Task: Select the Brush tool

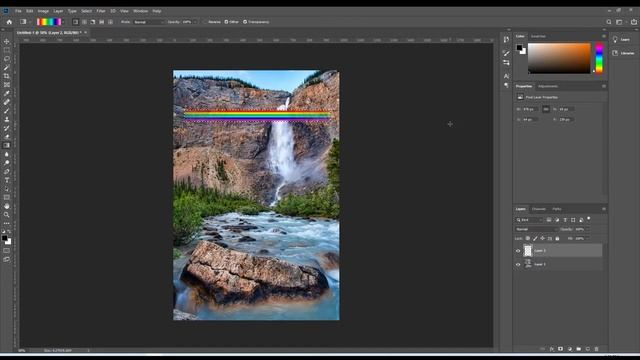Action: (7, 111)
